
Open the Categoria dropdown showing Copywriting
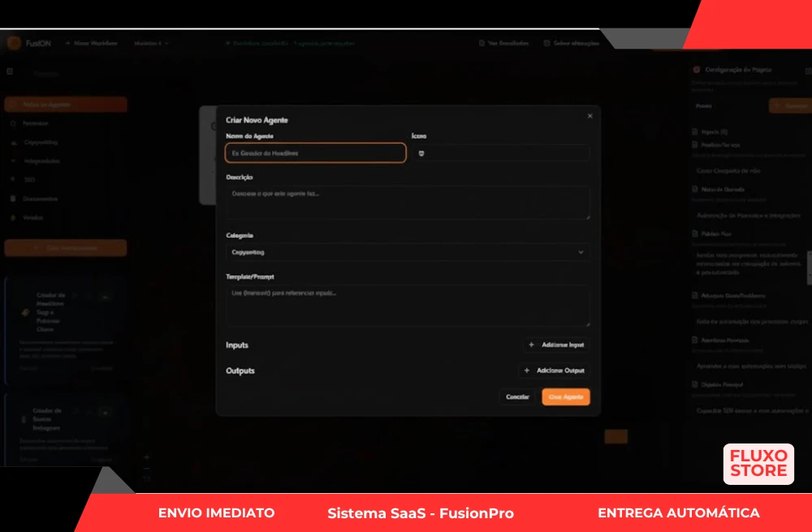click(406, 253)
